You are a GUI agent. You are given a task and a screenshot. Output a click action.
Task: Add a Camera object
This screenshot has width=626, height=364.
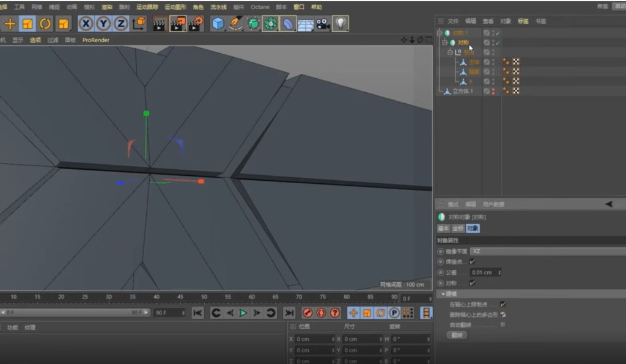pyautogui.click(x=323, y=24)
